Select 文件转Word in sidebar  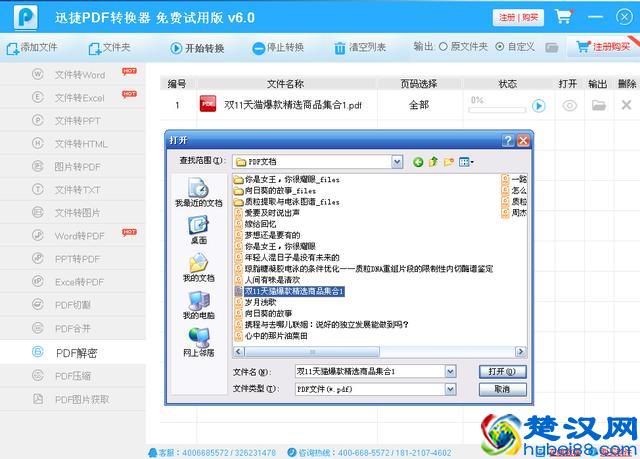pos(73,75)
